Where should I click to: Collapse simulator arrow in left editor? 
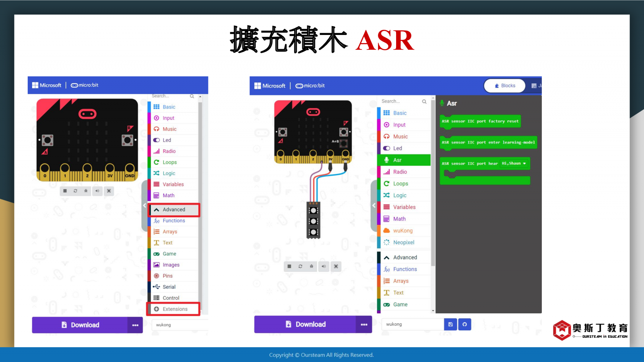click(144, 206)
